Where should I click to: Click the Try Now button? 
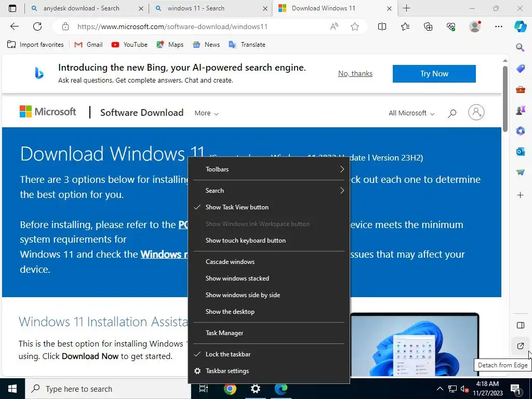pos(434,74)
